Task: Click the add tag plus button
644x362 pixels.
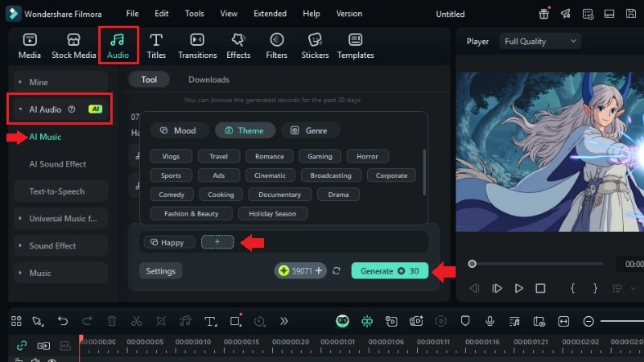Action: pyautogui.click(x=217, y=242)
